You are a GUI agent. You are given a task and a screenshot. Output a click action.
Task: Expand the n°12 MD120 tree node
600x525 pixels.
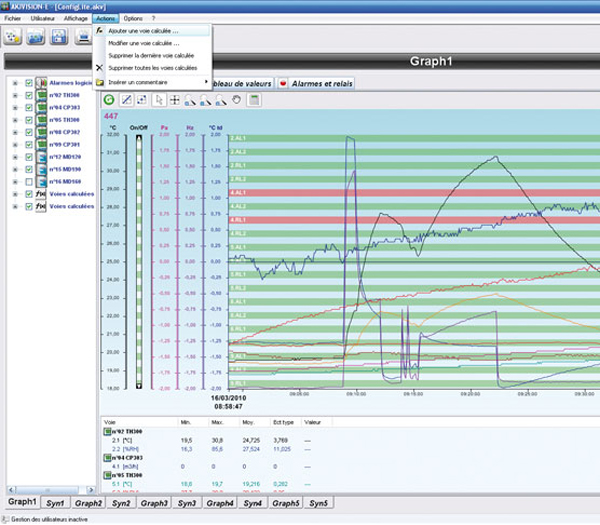15,157
